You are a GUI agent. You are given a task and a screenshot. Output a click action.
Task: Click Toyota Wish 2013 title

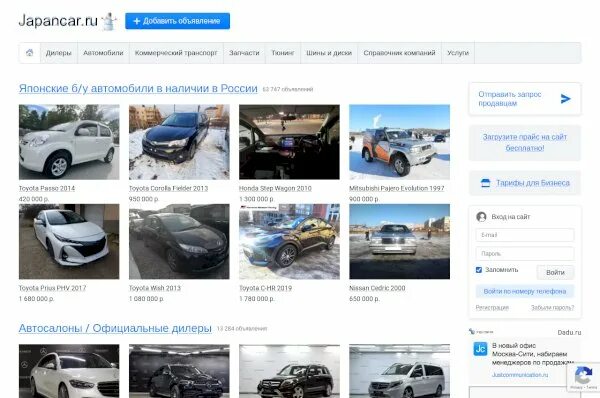(155, 288)
